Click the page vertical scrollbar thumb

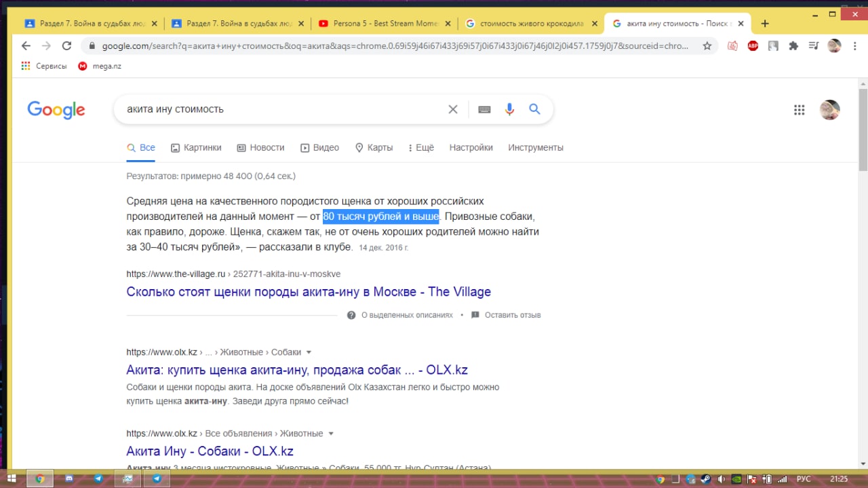coord(863,129)
